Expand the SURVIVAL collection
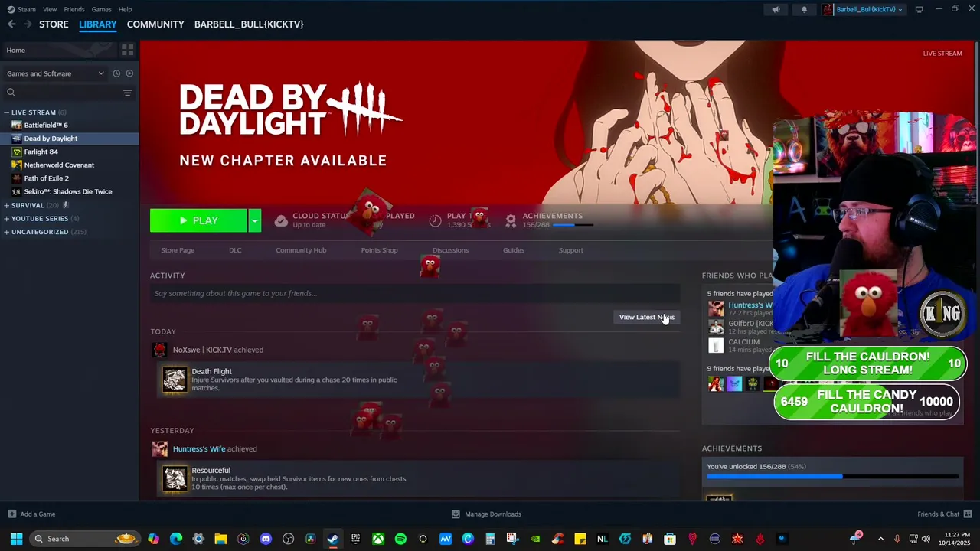Screen dimensions: 980x551 click(7, 205)
